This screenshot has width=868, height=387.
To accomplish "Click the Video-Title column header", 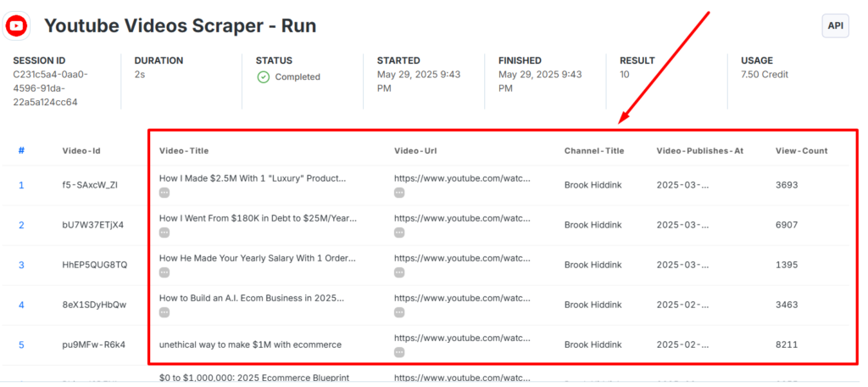I will [184, 151].
